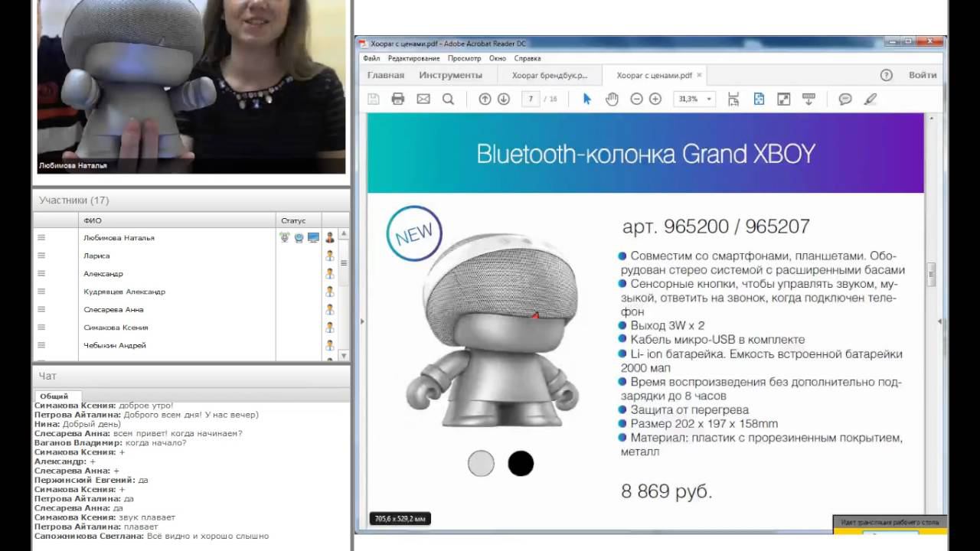Click the fit width scrolling icon

733,99
